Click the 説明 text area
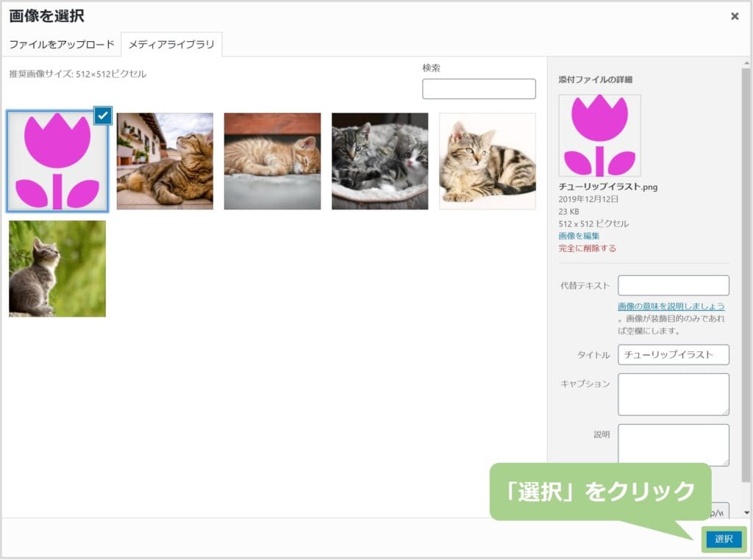 coord(674,445)
